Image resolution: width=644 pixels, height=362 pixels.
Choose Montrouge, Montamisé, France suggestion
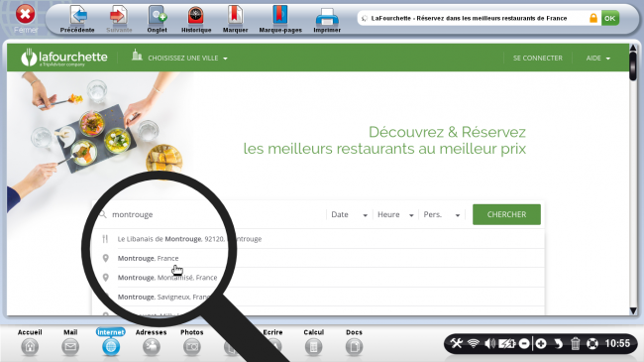318,278
